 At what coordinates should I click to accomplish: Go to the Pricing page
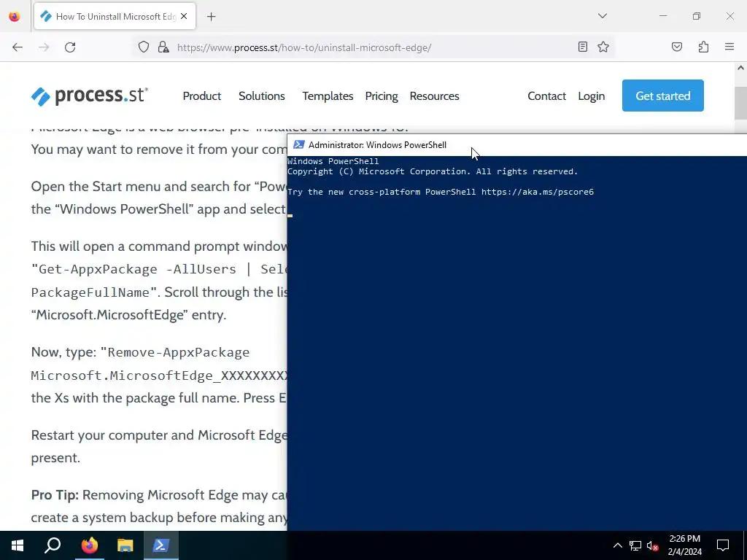coord(381,96)
